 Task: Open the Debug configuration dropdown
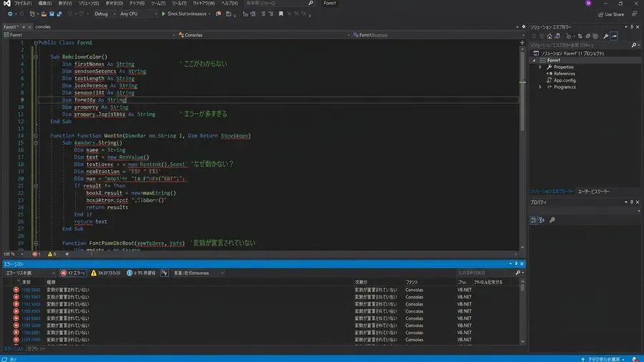pos(104,14)
